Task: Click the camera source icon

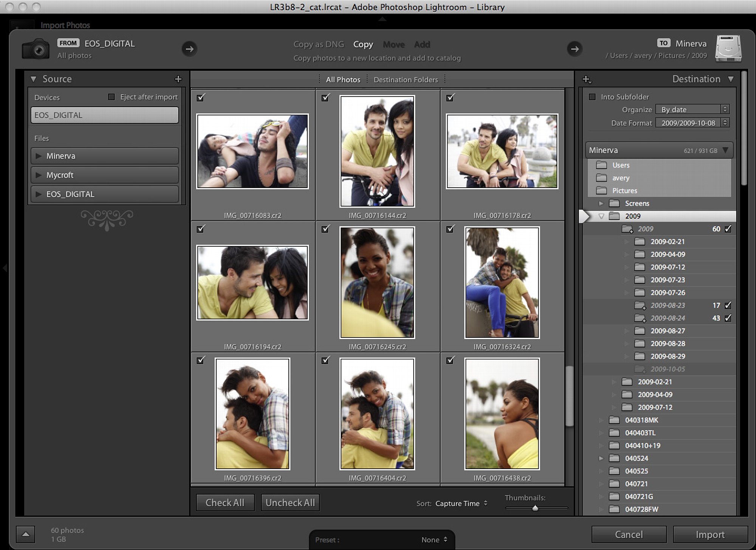Action: (36, 49)
